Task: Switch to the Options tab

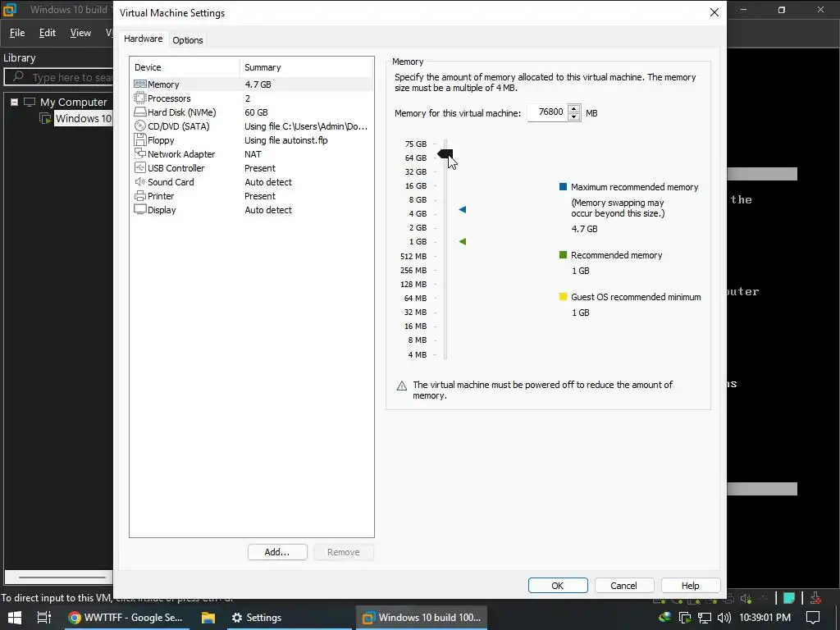Action: click(x=188, y=40)
